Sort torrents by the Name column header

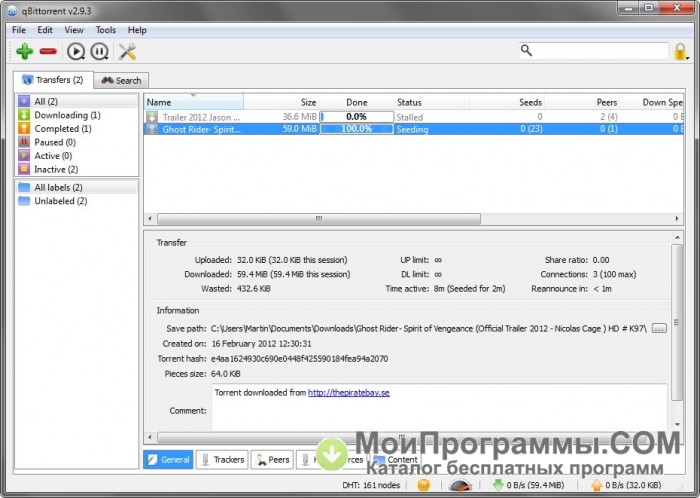click(x=194, y=102)
